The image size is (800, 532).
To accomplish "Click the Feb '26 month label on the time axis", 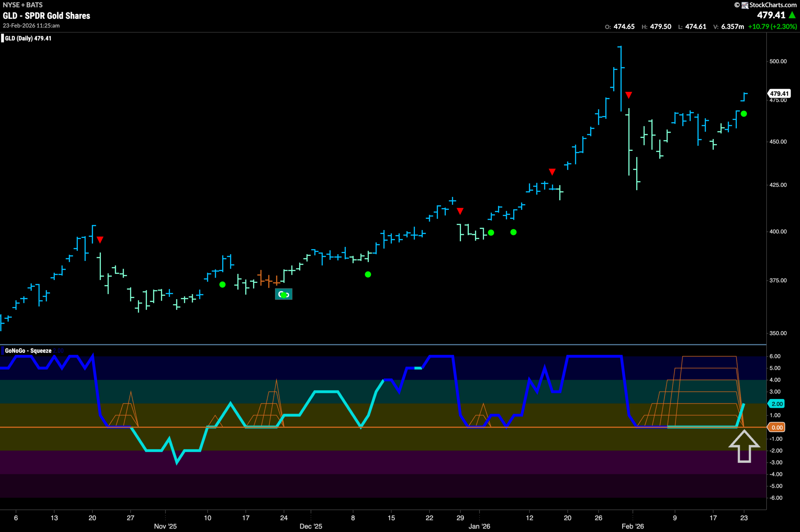I will tap(632, 526).
